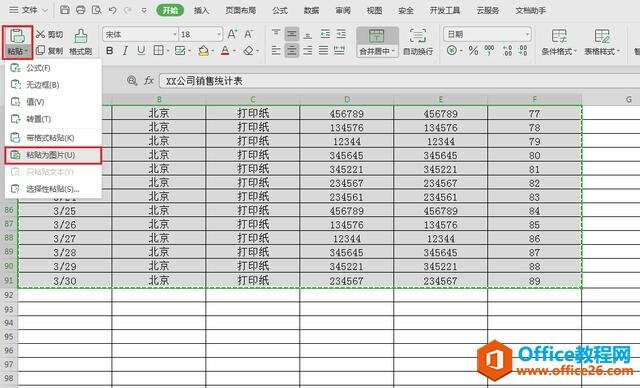640x388 pixels.
Task: Click the formula bar text field
Action: (398, 81)
